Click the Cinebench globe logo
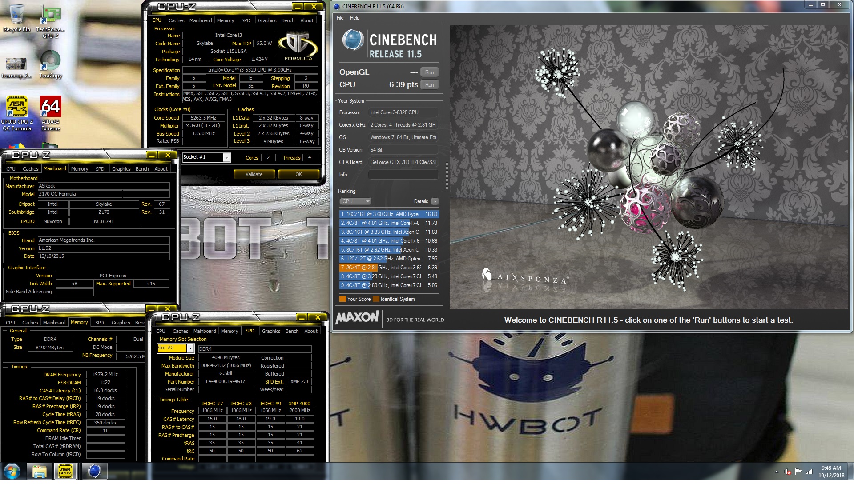 click(x=353, y=40)
